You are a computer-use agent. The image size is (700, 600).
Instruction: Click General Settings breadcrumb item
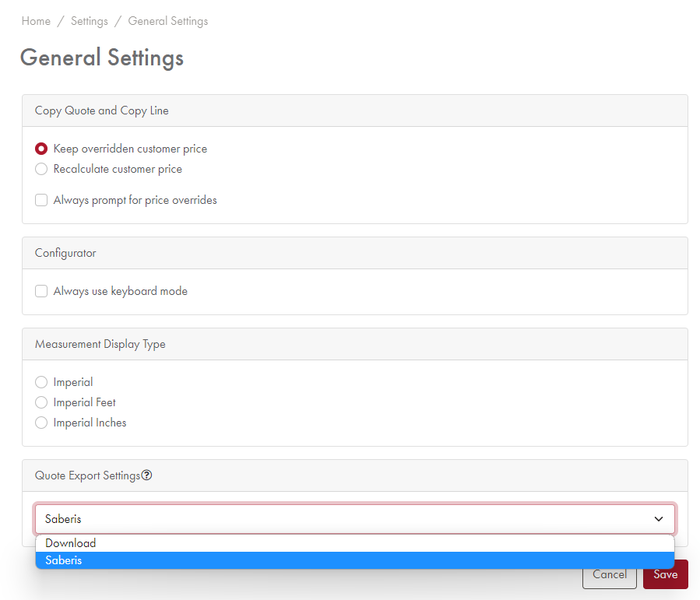(168, 21)
